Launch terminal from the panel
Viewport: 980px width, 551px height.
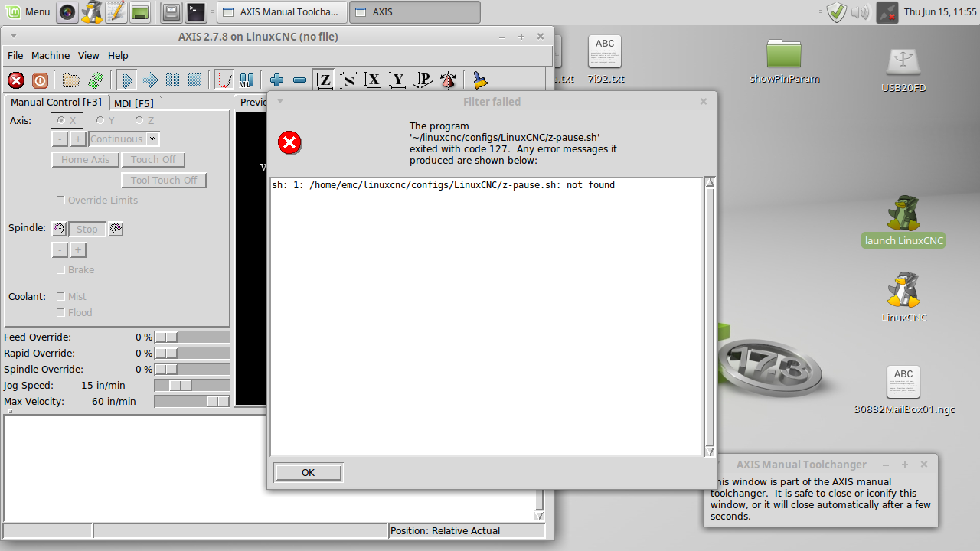point(196,11)
